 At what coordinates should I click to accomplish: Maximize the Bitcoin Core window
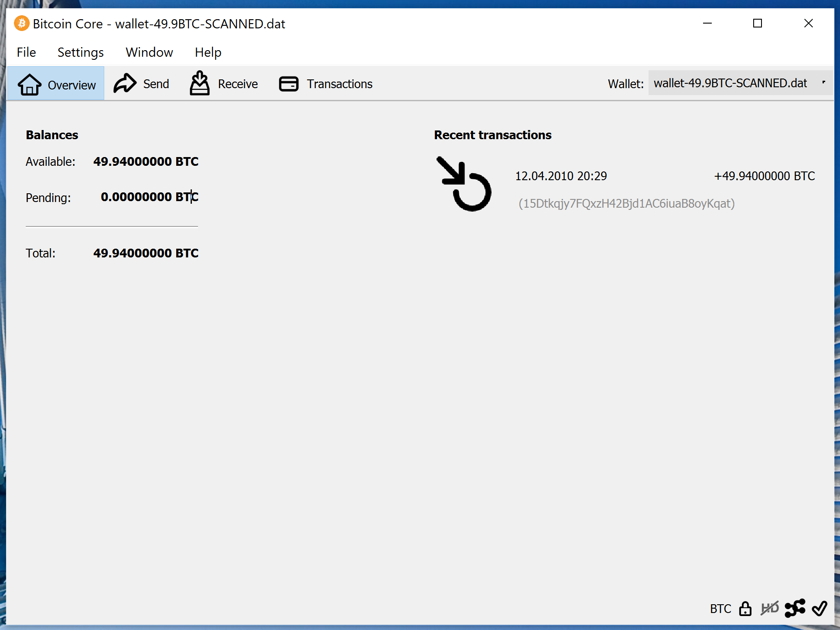coord(758,24)
